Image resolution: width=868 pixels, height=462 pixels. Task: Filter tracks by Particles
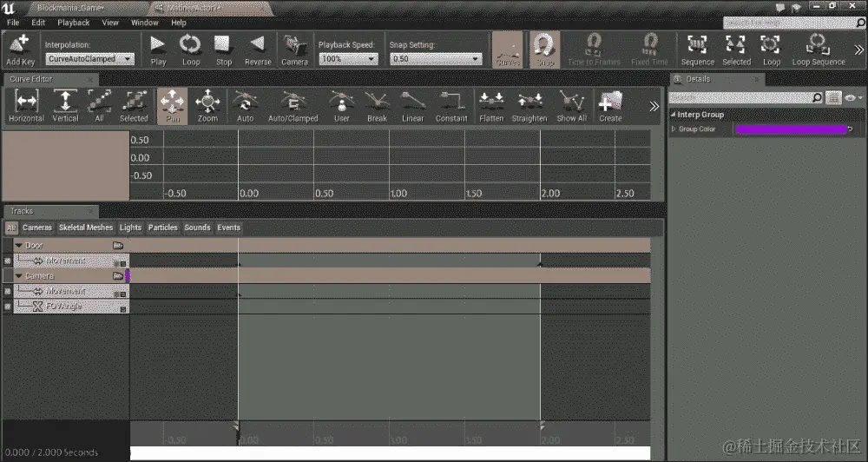click(163, 228)
